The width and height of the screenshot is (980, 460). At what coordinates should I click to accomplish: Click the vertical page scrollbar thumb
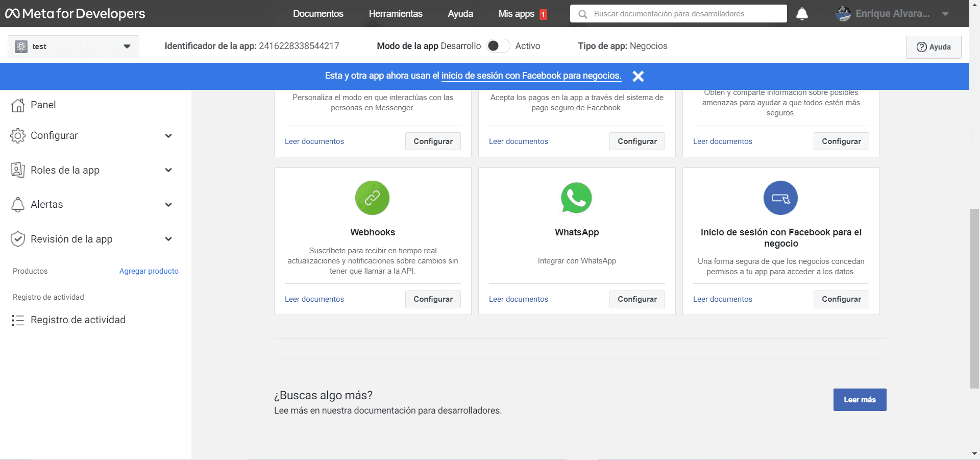(974, 299)
